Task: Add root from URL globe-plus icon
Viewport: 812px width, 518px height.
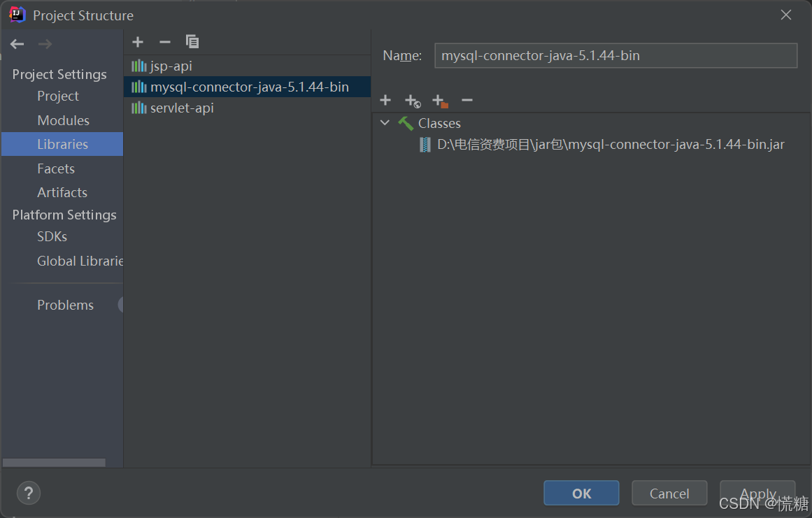Action: pos(413,101)
